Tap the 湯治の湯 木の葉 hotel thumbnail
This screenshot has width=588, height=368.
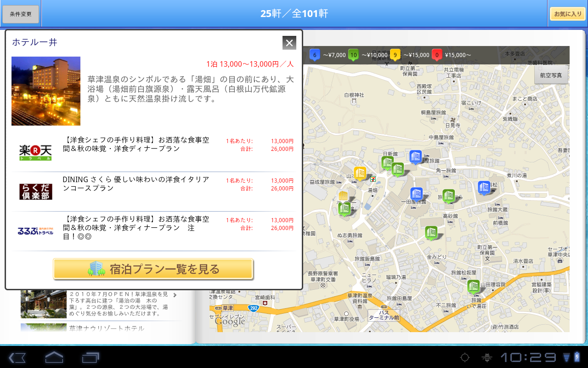click(x=44, y=304)
